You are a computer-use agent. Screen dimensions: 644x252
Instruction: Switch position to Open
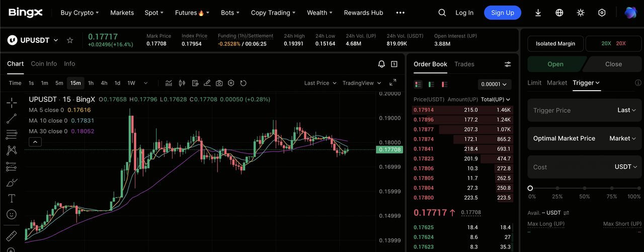tap(555, 64)
